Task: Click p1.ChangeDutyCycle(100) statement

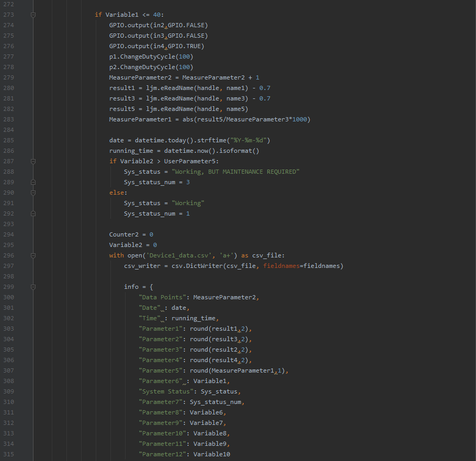Action: (x=151, y=57)
